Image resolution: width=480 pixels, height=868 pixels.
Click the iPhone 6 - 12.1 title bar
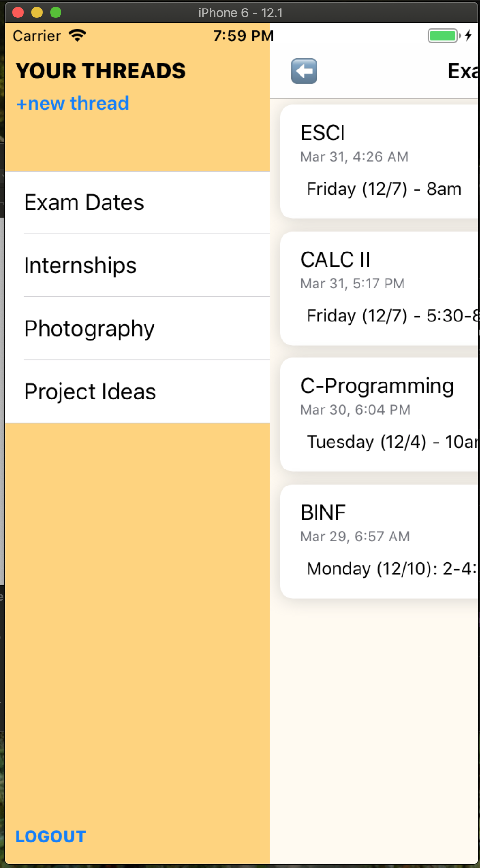coord(240,12)
